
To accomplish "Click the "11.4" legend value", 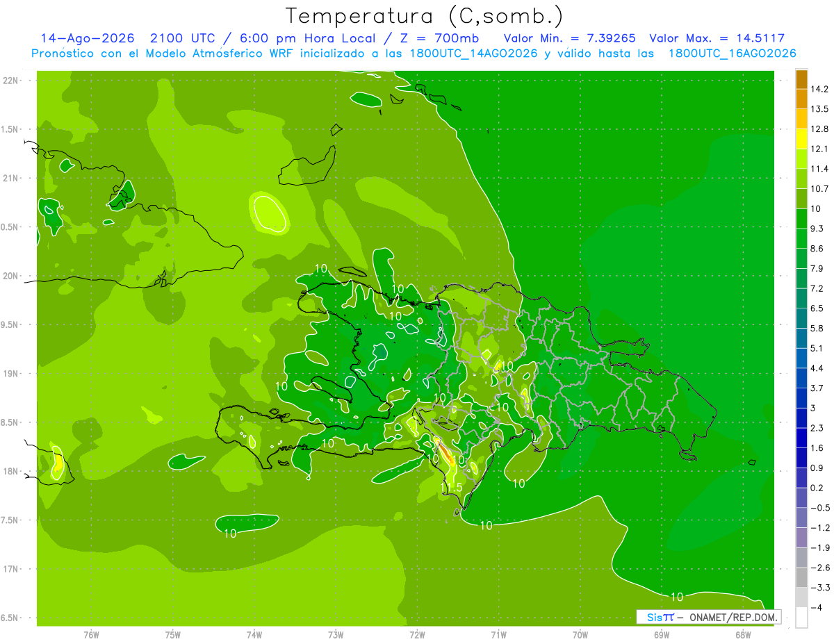I will coord(819,169).
